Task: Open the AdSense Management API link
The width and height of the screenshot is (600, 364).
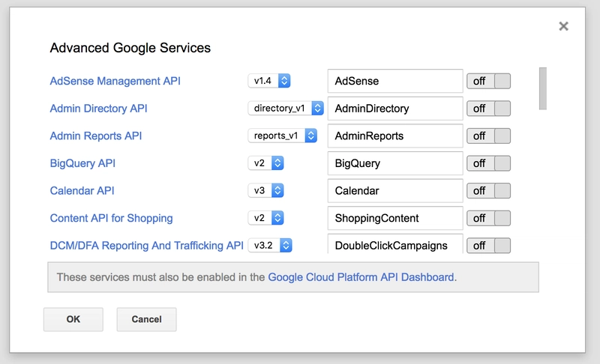Action: 115,81
